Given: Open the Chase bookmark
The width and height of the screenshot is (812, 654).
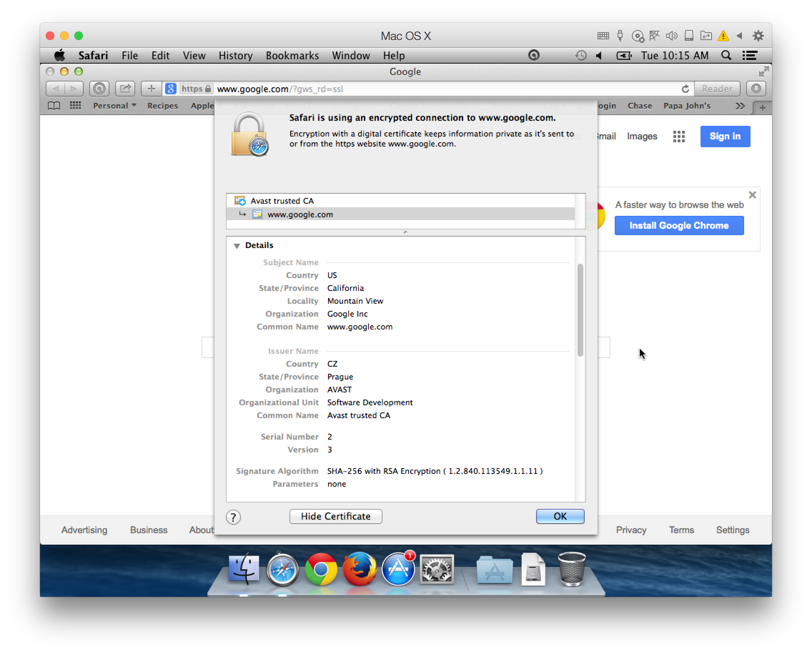Looking at the screenshot, I should [639, 106].
